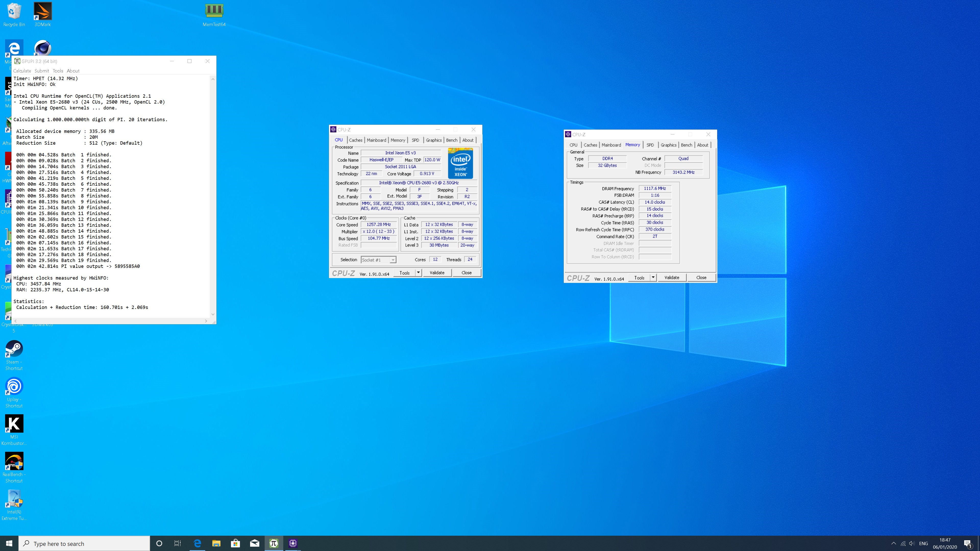The height and width of the screenshot is (551, 980).
Task: Click the network tray icon
Action: coord(903,543)
